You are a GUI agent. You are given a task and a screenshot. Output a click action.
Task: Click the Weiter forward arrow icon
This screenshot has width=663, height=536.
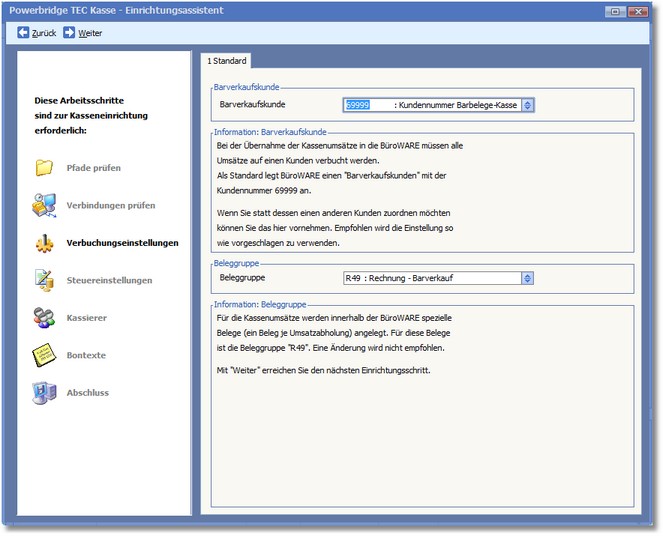pyautogui.click(x=70, y=33)
